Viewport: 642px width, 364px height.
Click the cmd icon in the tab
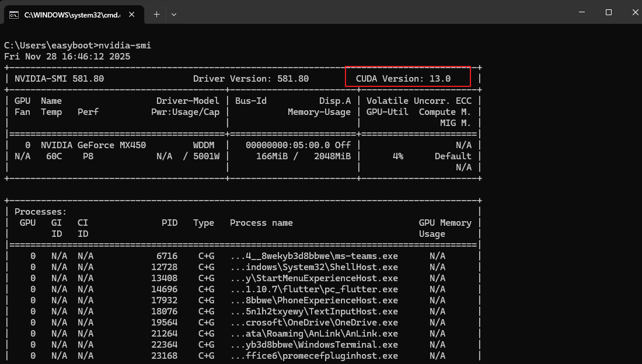point(14,15)
